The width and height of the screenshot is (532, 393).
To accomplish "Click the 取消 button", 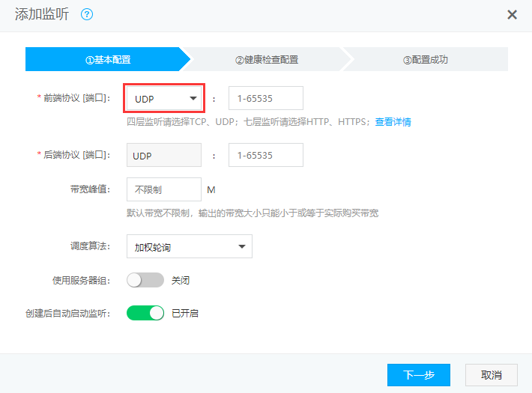I will tap(492, 375).
